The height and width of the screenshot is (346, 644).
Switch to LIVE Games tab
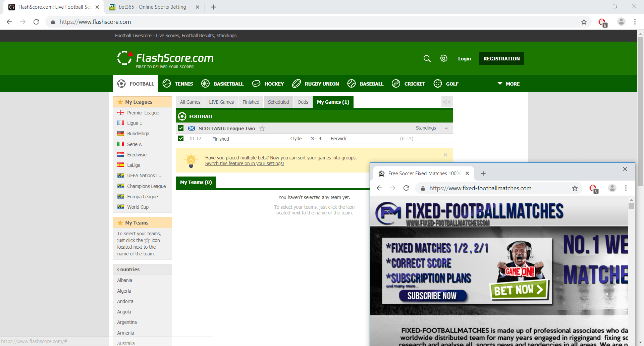(221, 102)
